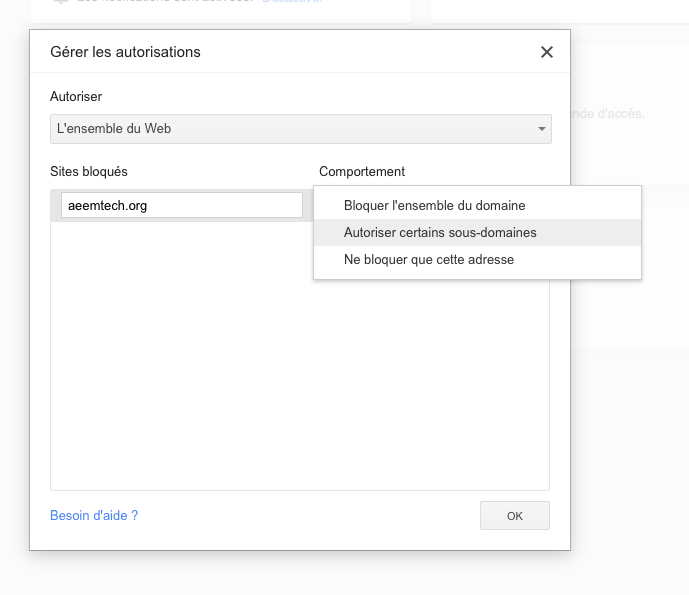Click the Autoriser label above the dropdown
Screen dimensions: 689x595
click(x=76, y=97)
